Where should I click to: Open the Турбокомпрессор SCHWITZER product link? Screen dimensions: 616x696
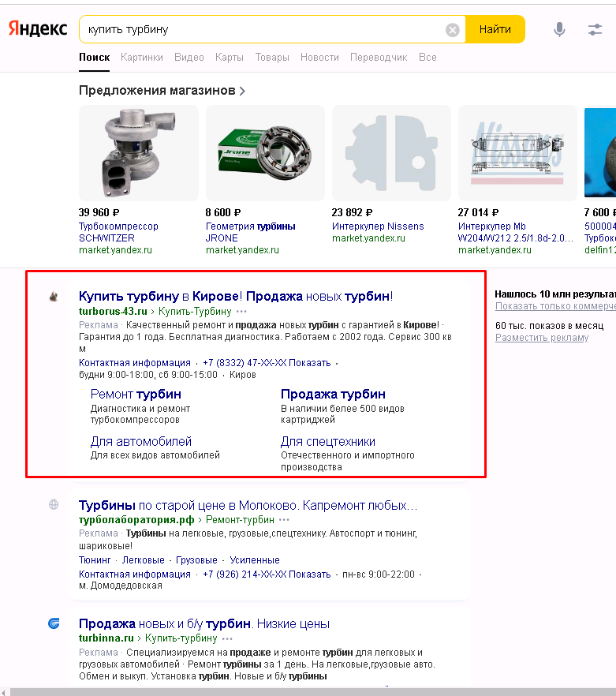[118, 232]
